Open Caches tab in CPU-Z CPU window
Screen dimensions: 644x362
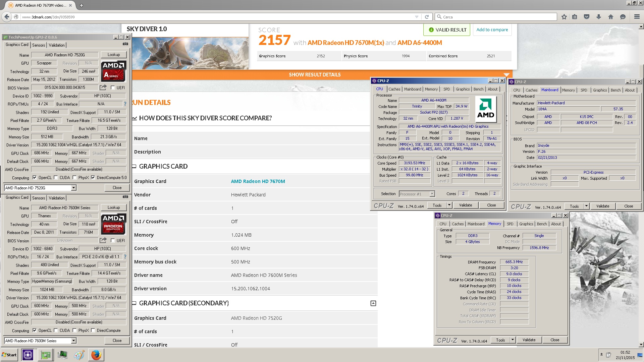point(394,89)
